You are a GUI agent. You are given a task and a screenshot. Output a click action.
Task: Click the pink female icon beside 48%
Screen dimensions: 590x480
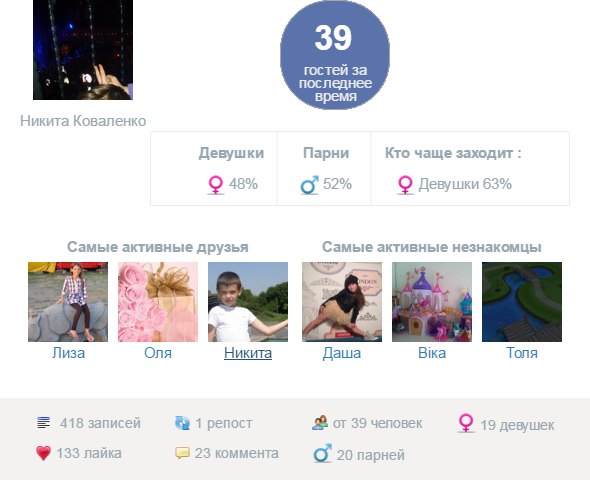(216, 185)
